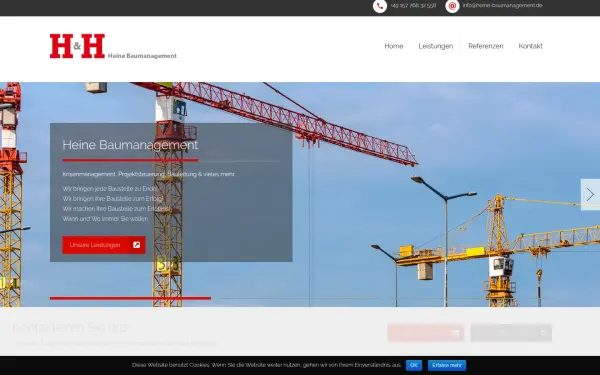Open the Referenzen menu item
The image size is (600, 375).
[x=486, y=46]
